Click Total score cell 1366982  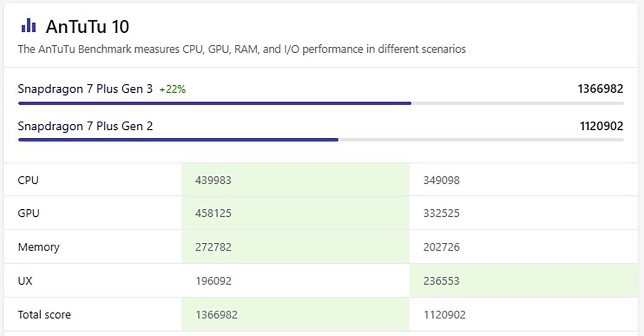point(216,315)
